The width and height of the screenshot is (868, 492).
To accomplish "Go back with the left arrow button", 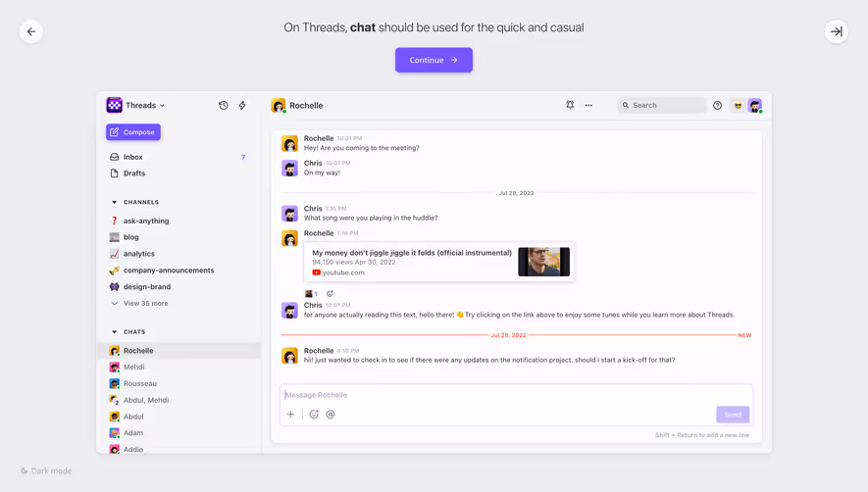I will click(31, 31).
